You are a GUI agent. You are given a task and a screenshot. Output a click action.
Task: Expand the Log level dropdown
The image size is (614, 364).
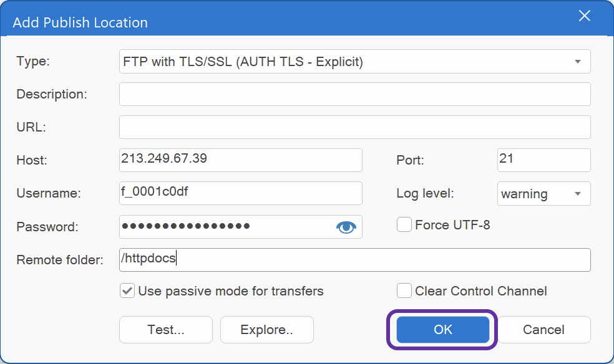coord(578,194)
